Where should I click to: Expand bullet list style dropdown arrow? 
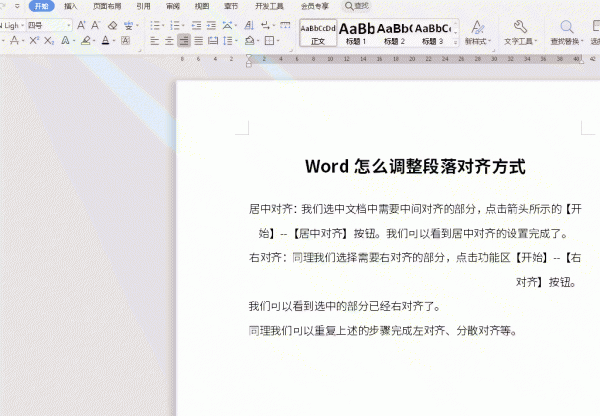coord(163,26)
